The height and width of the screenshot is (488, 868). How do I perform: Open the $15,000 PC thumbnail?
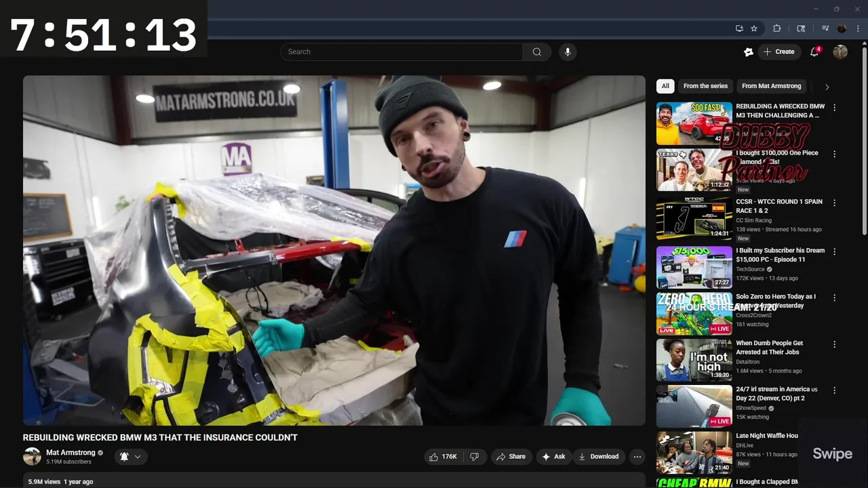click(694, 267)
